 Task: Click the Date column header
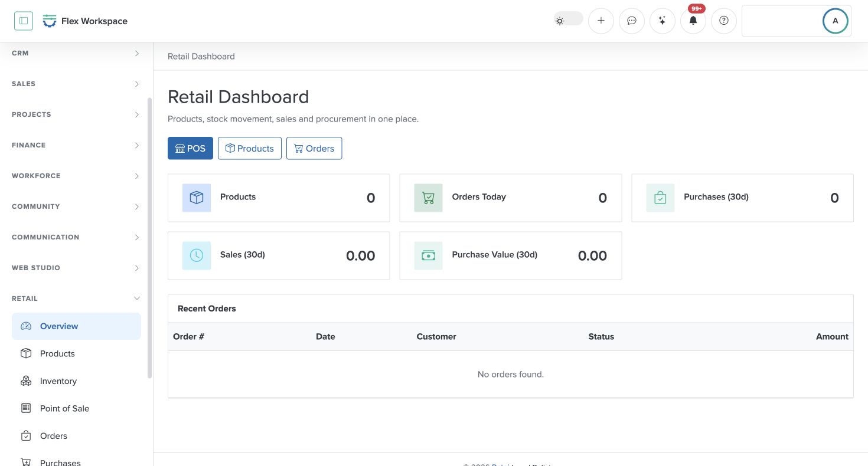click(325, 337)
